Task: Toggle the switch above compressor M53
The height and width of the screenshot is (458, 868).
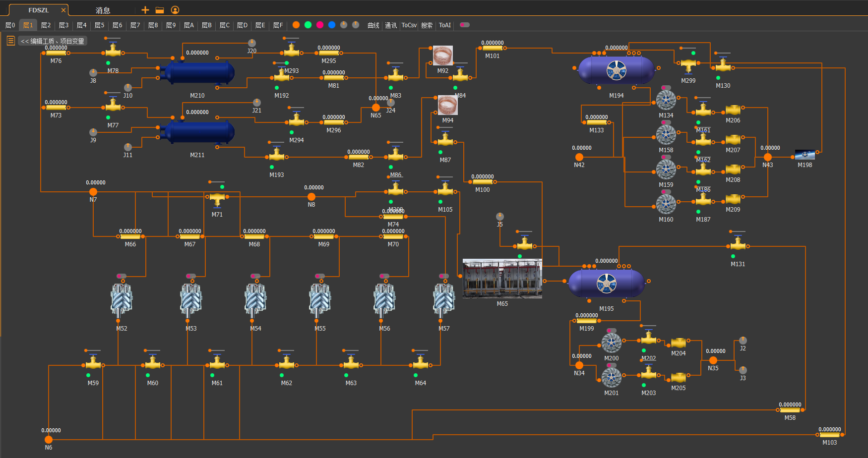Action: (191, 276)
